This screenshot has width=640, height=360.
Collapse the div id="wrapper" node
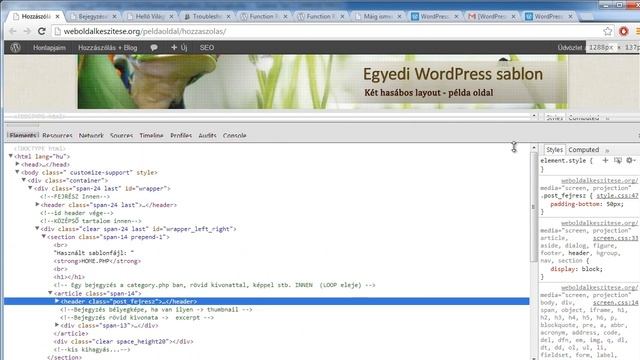click(30, 188)
